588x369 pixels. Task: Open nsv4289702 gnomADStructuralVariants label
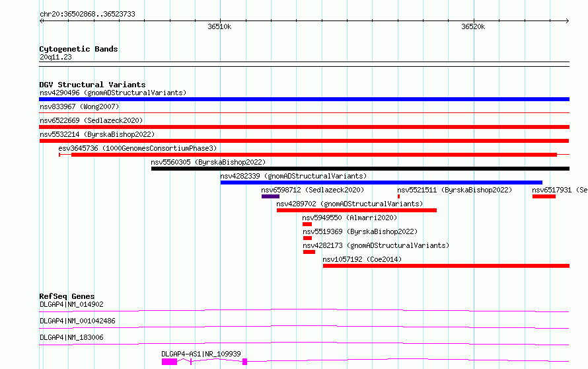(349, 204)
